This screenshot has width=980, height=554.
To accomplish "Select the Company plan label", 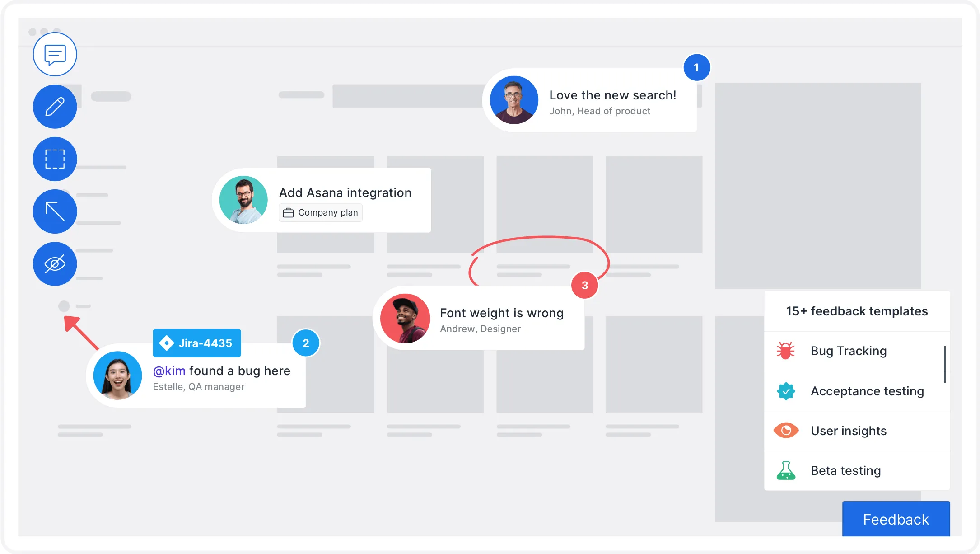I will 320,212.
